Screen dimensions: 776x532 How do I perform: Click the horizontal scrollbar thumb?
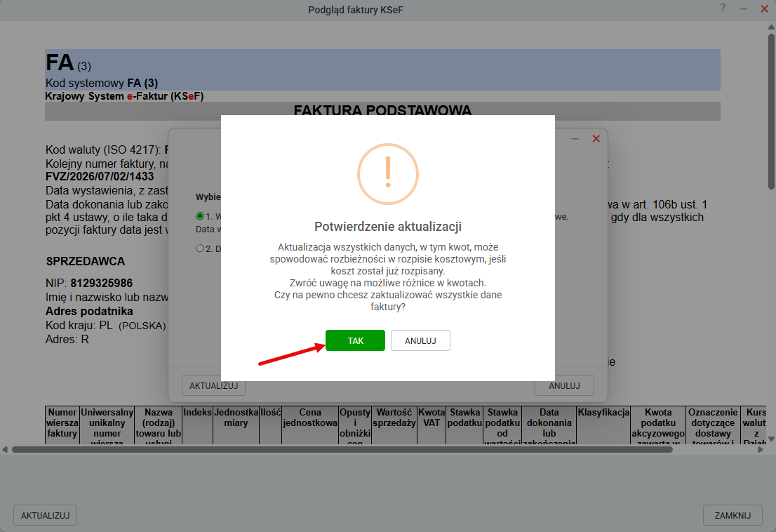pyautogui.click(x=342, y=449)
